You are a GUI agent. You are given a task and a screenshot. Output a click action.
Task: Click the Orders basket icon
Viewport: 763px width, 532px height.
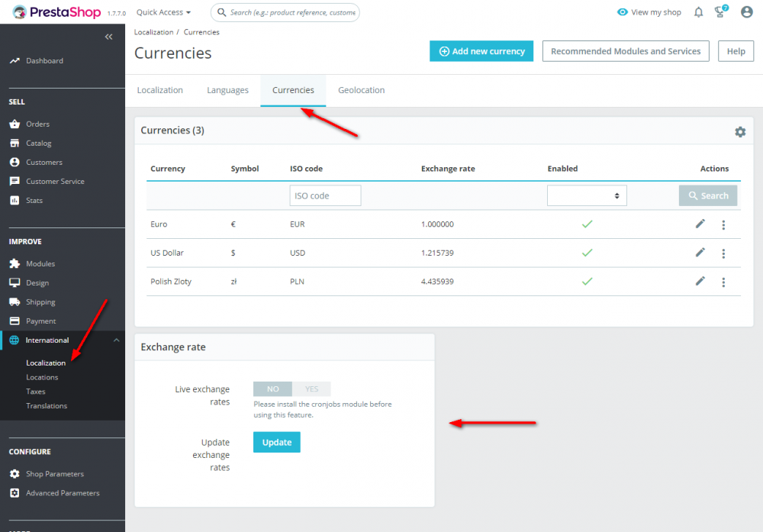click(14, 124)
